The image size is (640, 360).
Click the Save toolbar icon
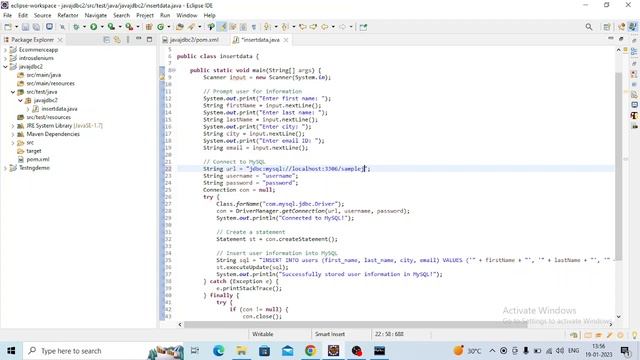pos(25,27)
